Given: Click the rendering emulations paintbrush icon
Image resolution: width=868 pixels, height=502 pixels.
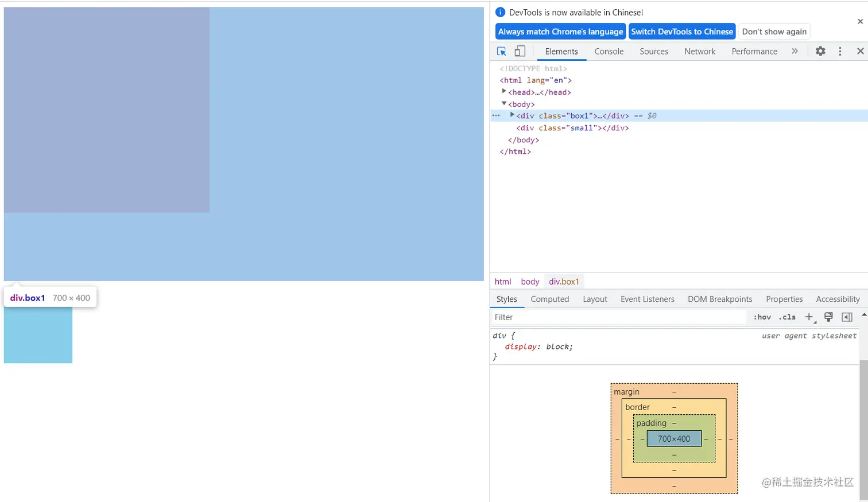Looking at the screenshot, I should (828, 317).
